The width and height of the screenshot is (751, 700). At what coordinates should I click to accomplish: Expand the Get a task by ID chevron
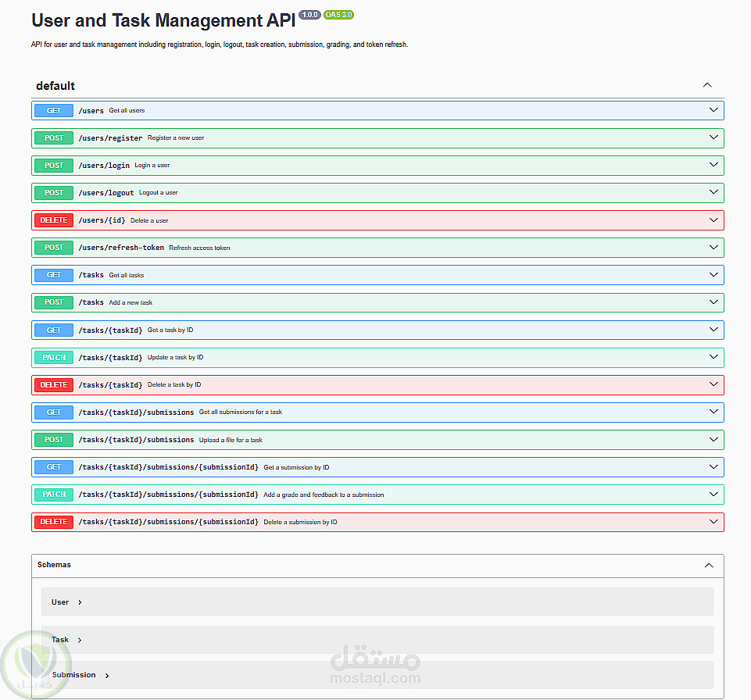pos(713,330)
